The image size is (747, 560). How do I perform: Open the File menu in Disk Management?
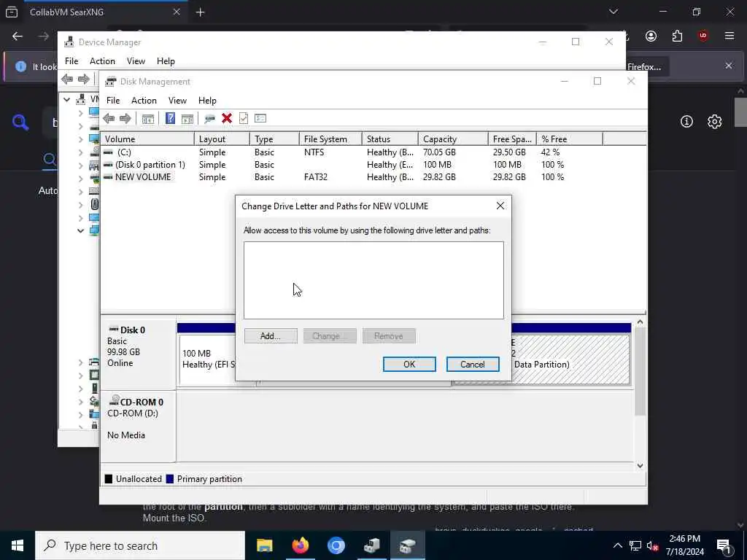[113, 101]
